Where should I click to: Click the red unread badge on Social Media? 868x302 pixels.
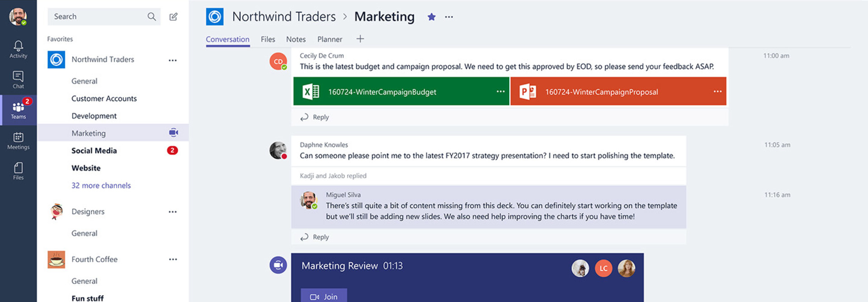click(172, 150)
